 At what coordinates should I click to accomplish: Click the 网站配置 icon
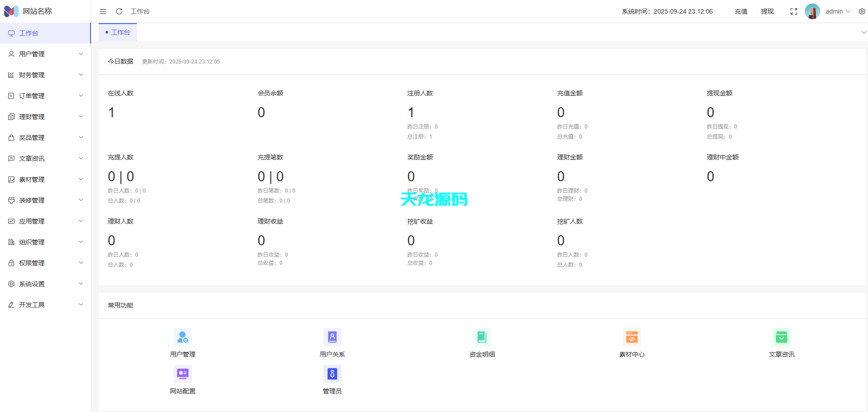coord(182,373)
